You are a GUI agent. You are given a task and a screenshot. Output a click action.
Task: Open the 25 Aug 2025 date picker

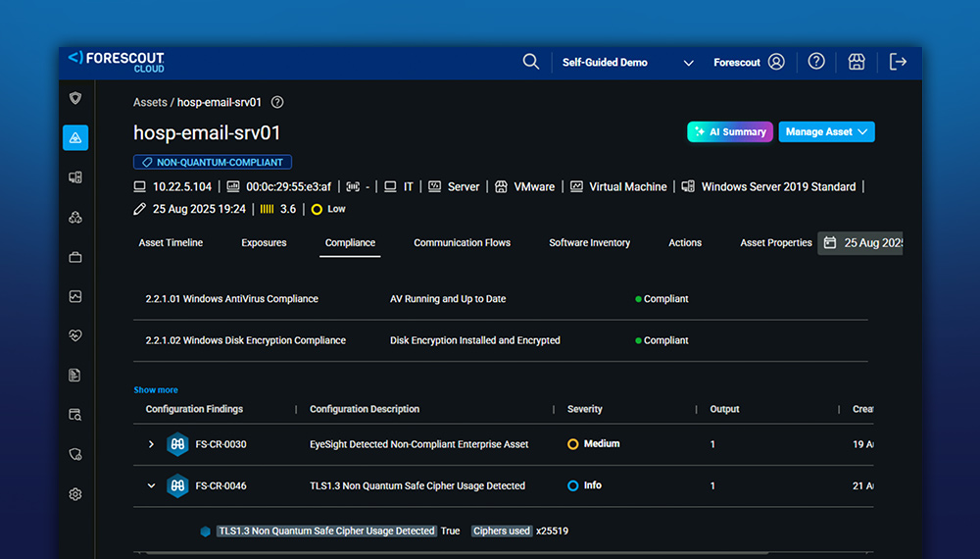pos(860,242)
